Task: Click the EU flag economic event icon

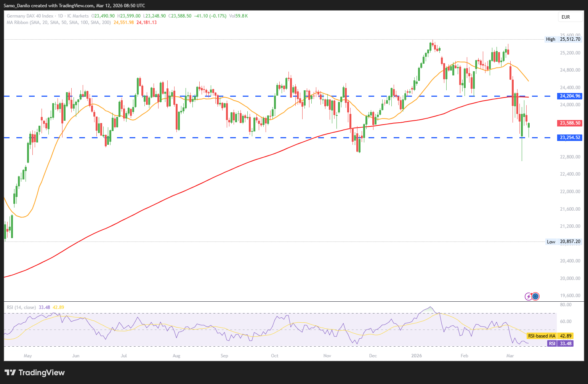Action: pyautogui.click(x=535, y=296)
